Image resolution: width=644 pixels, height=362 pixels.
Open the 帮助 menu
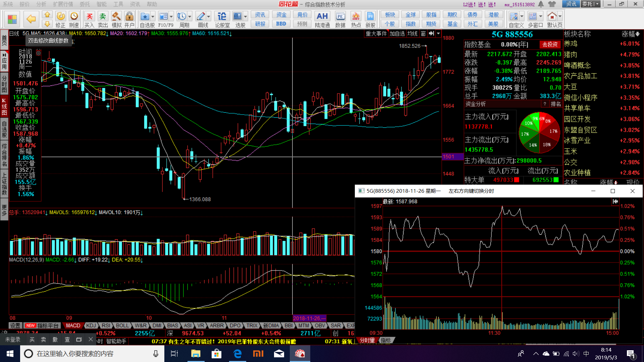[152, 4]
